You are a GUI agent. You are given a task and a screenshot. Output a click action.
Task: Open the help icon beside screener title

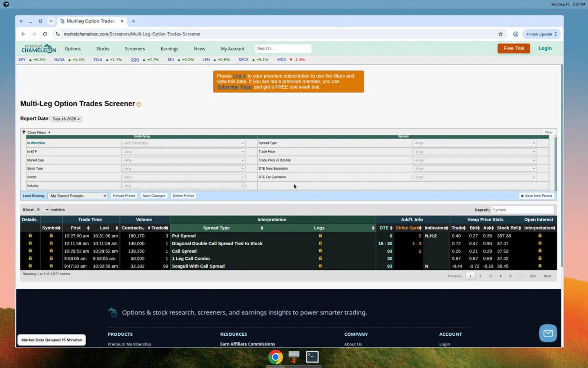pyautogui.click(x=139, y=104)
